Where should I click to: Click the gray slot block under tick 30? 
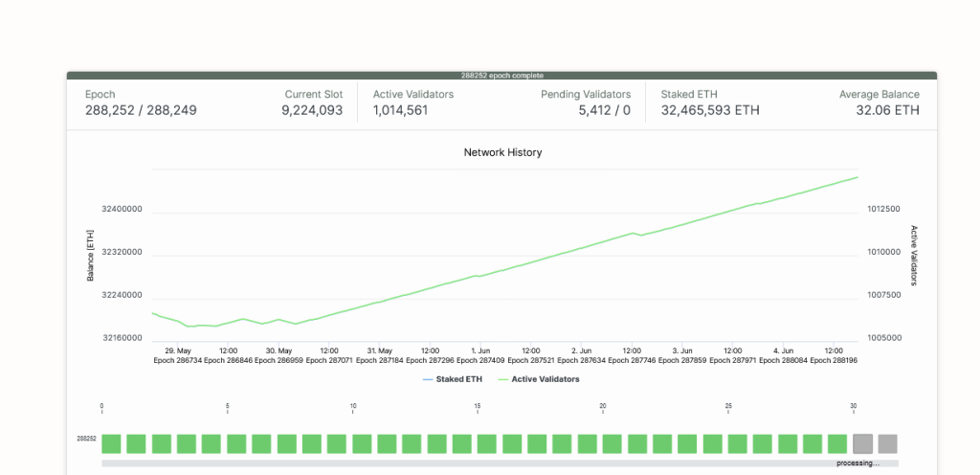pos(862,443)
